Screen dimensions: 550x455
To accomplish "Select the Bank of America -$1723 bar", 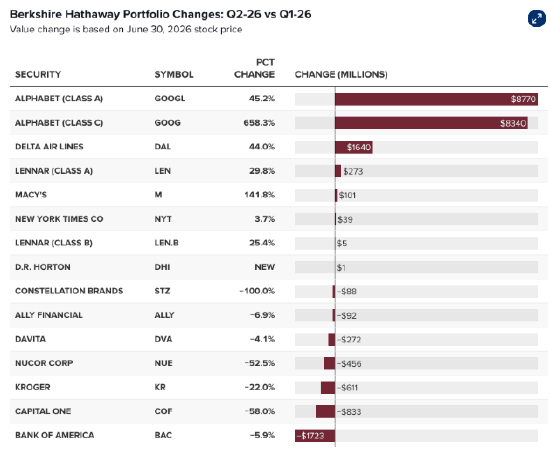I will (x=315, y=436).
